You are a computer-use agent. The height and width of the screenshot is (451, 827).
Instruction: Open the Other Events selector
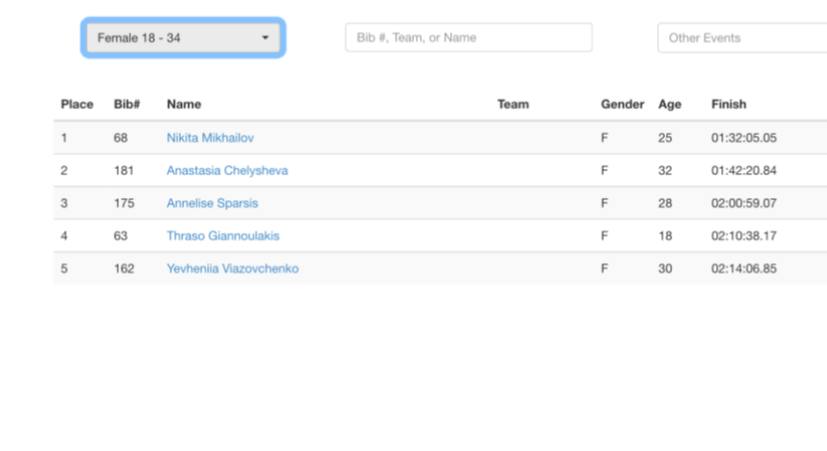(741, 38)
